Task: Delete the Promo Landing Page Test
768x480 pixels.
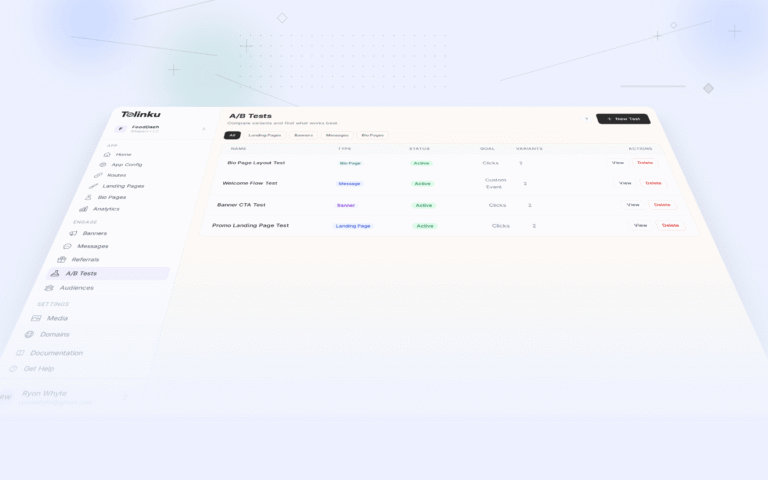Action: tap(670, 225)
